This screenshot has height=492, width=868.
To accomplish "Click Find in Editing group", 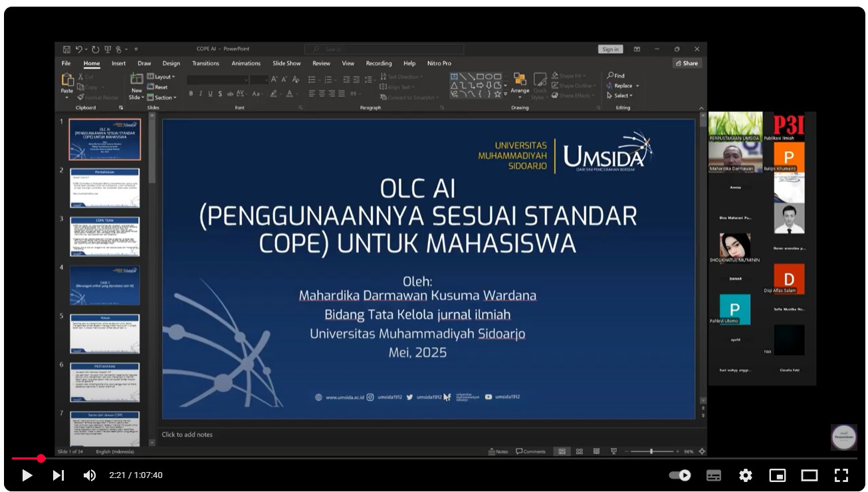I will [615, 76].
